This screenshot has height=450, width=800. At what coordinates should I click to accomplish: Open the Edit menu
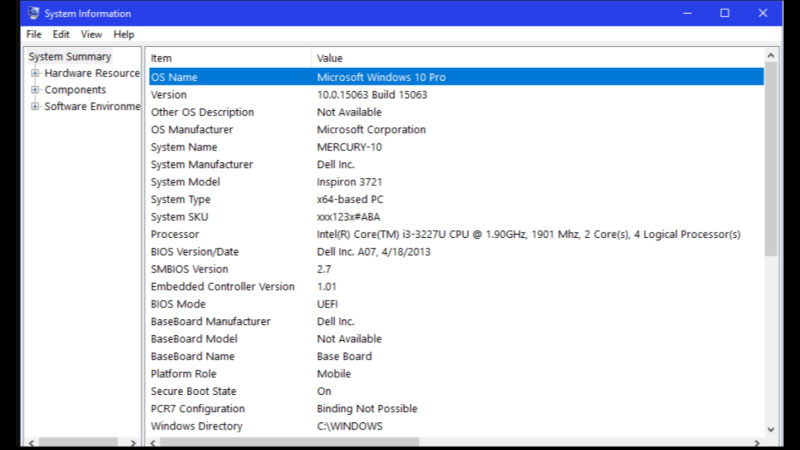click(x=61, y=34)
